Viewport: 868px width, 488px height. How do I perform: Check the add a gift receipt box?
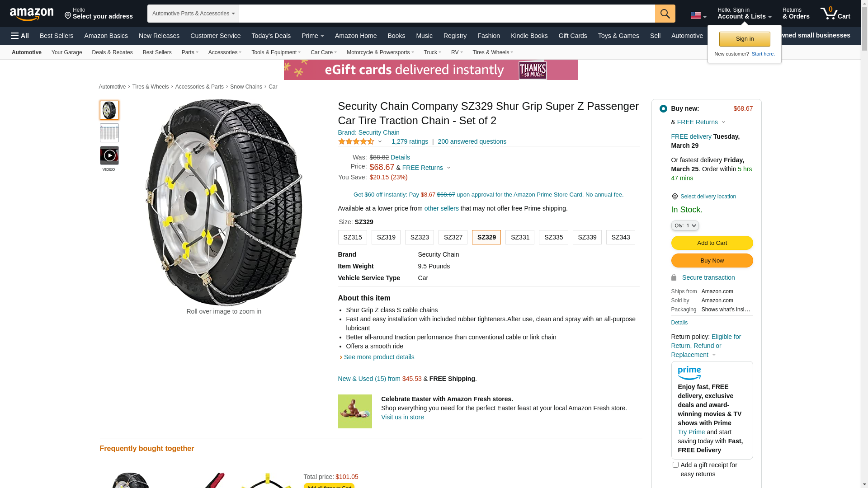675,465
